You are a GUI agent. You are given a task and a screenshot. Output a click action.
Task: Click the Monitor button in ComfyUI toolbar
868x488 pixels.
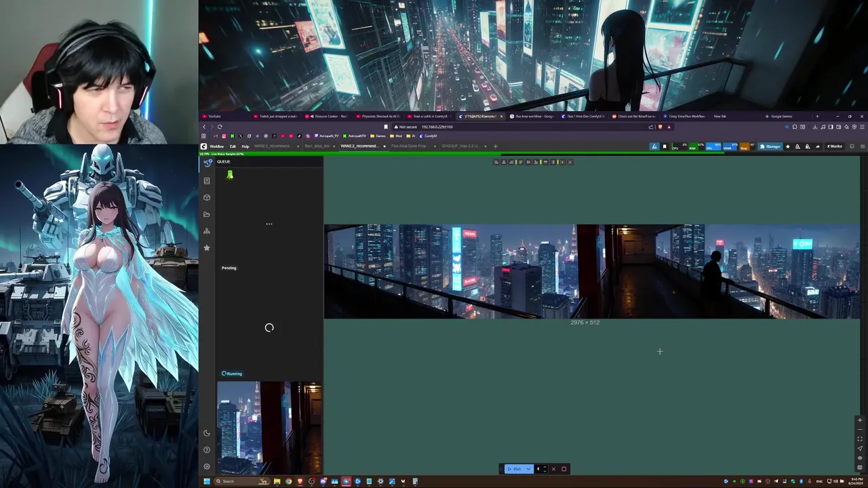click(834, 146)
